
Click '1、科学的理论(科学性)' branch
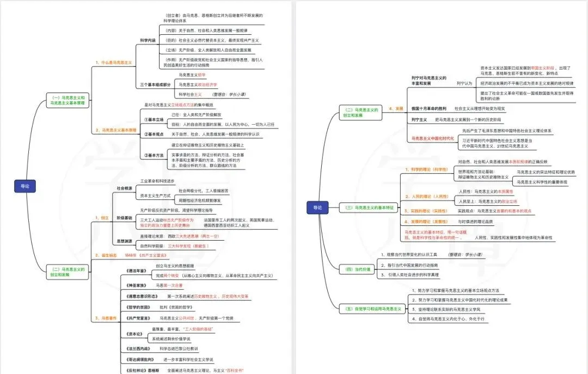[x=426, y=169]
